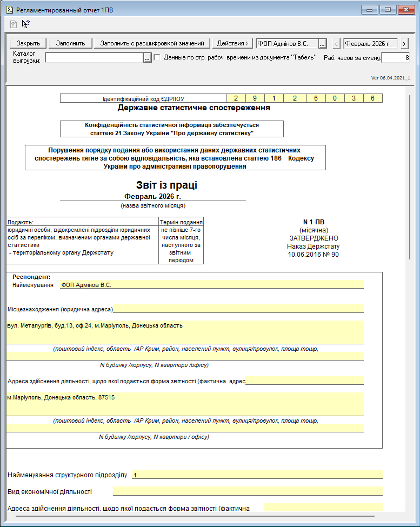The image size is (420, 527).
Task: Click the vertical scrollbar of the report
Action: point(410,178)
